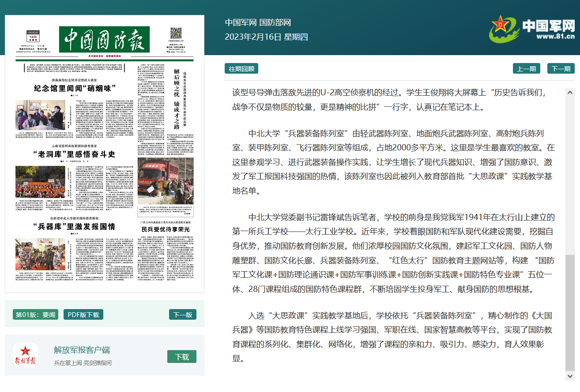Download the PDF版 of this page
Screen dimensions: 580x392
(84, 314)
